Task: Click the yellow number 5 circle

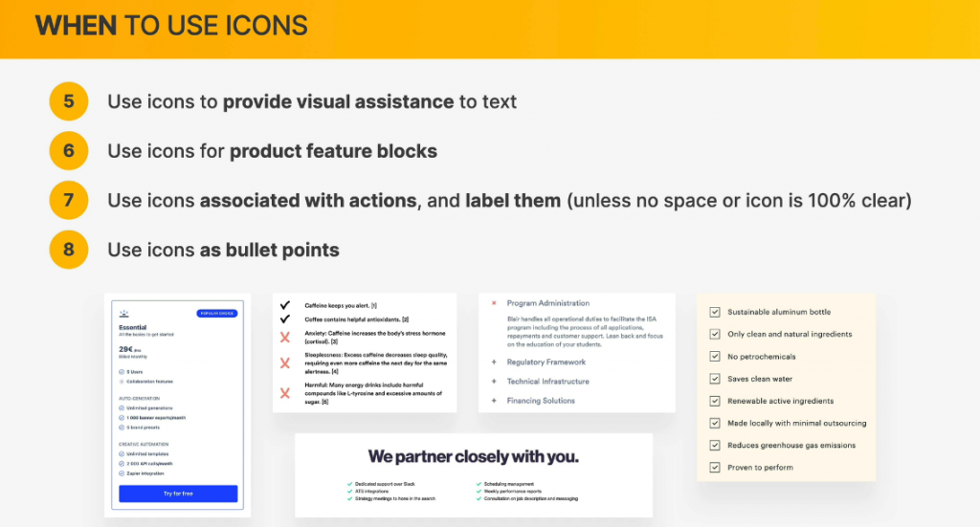Action: coord(68,101)
